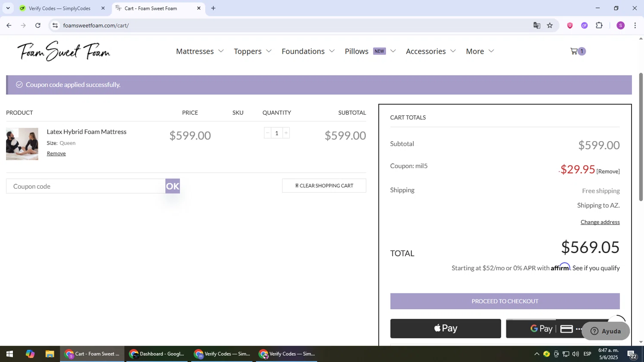Open the shopping cart icon in header
This screenshot has width=644, height=362.
(577, 51)
